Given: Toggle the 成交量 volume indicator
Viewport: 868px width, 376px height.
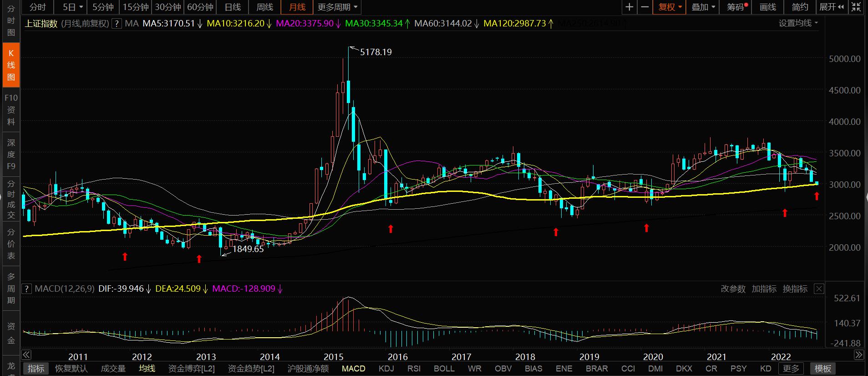Looking at the screenshot, I should (113, 368).
